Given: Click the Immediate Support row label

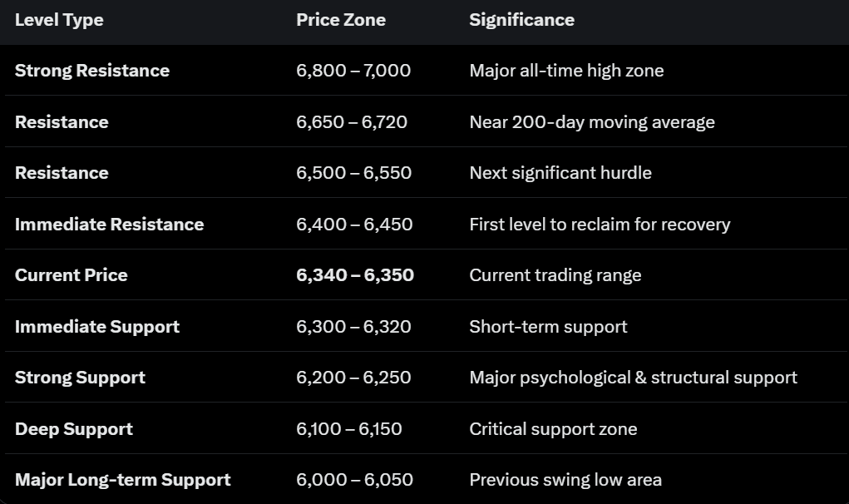Looking at the screenshot, I should [97, 327].
